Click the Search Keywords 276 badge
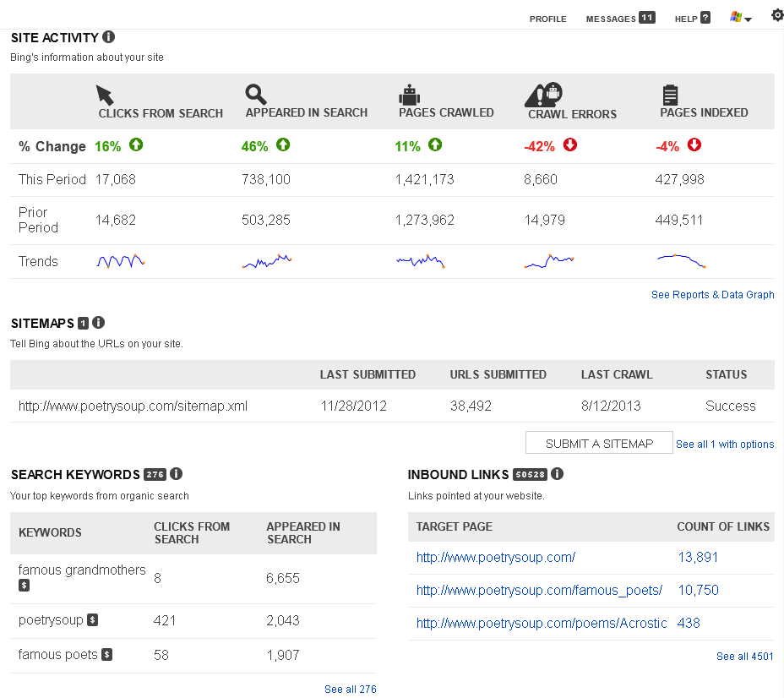 point(155,475)
